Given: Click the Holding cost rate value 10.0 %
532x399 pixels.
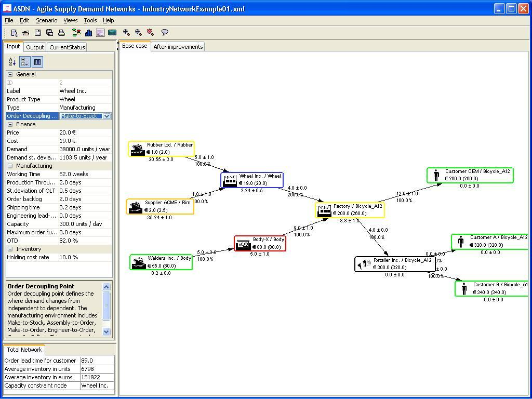Looking at the screenshot, I should click(85, 257).
